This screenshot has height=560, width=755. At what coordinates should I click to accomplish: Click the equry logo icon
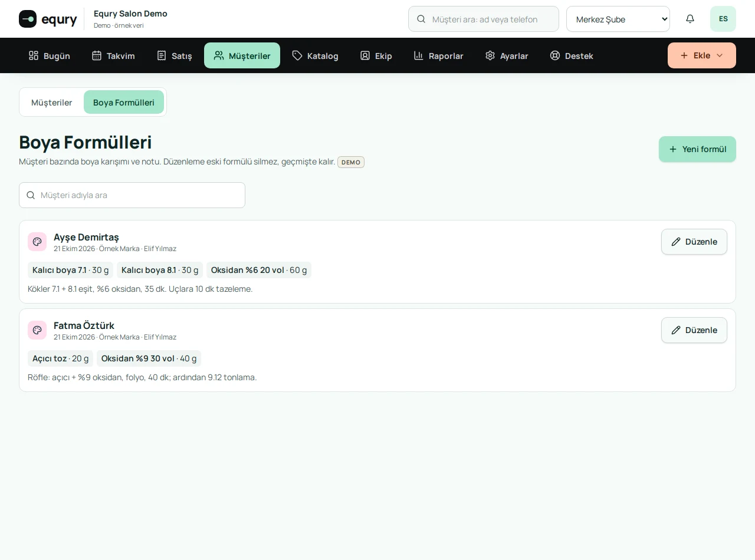(x=28, y=19)
